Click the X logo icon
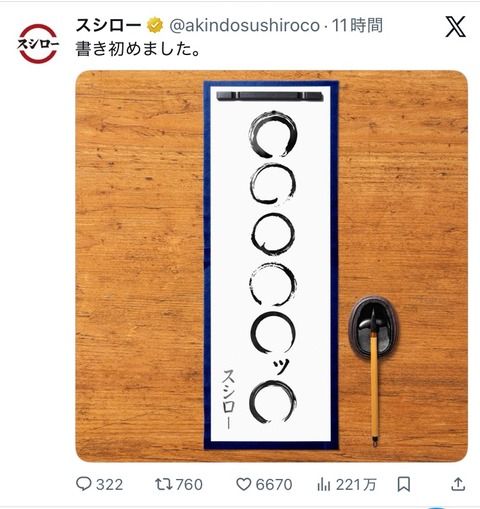Viewport: 480px width, 509px height. click(x=455, y=26)
